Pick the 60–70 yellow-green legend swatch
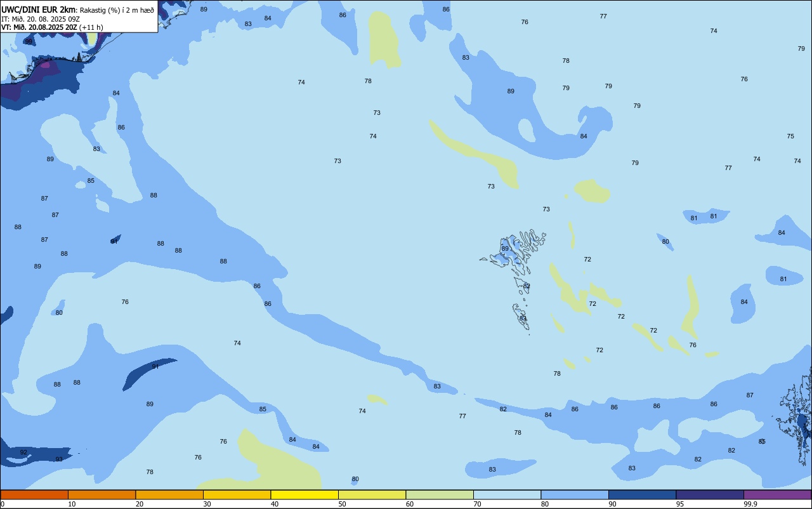The height and width of the screenshot is (509, 812). click(x=440, y=494)
